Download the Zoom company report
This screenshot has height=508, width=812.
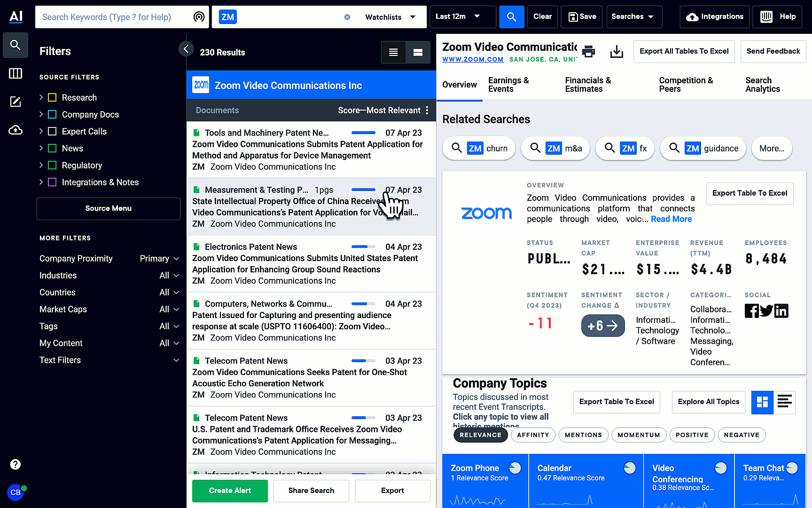617,51
